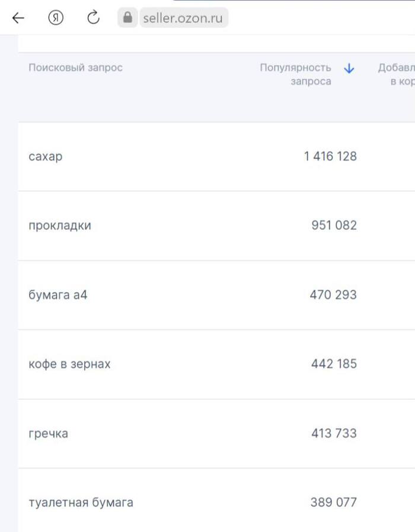The image size is (415, 532).
Task: Open the кофе в зернах query
Action: pos(69,364)
